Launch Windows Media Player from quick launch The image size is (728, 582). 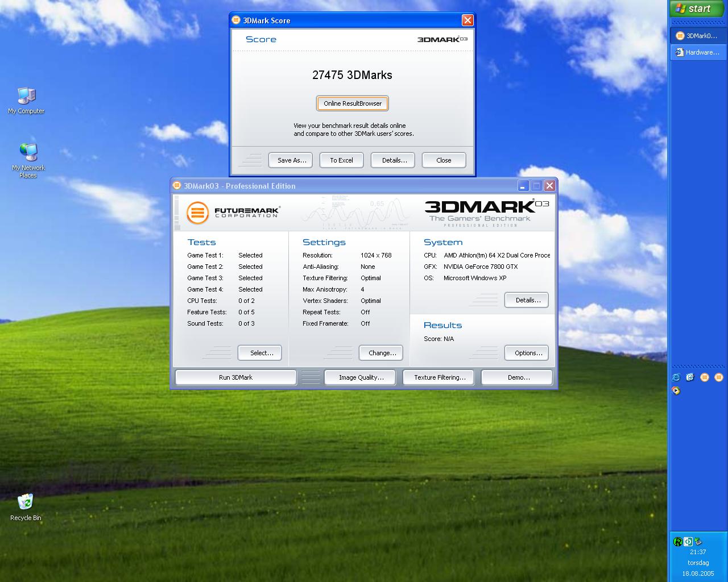(x=676, y=390)
